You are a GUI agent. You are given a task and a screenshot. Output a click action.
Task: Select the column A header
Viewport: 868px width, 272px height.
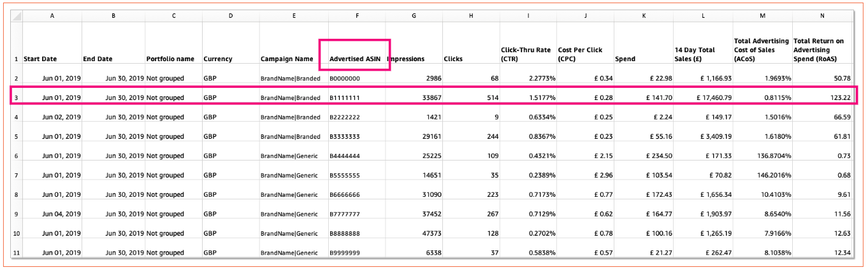[52, 14]
